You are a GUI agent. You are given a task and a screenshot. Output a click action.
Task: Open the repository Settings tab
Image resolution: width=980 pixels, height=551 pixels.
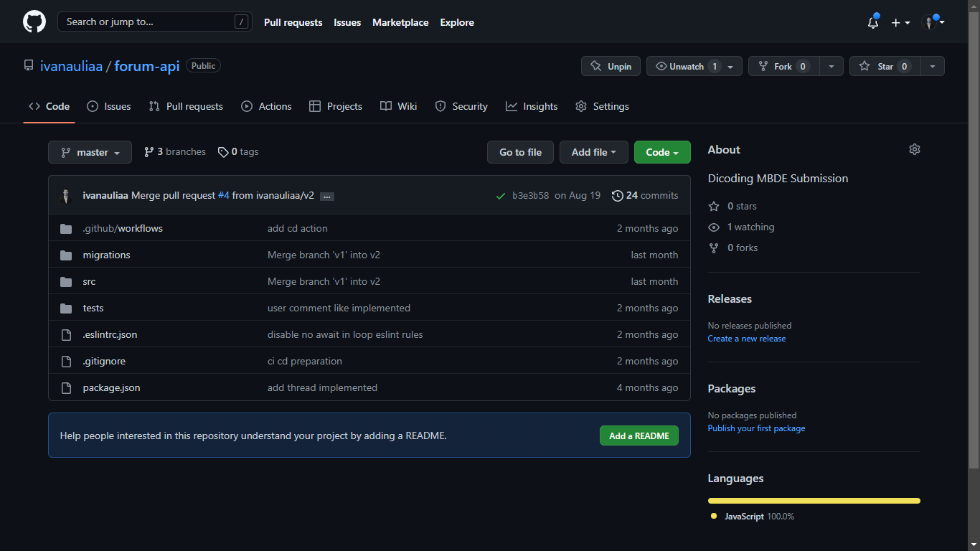[x=602, y=106]
